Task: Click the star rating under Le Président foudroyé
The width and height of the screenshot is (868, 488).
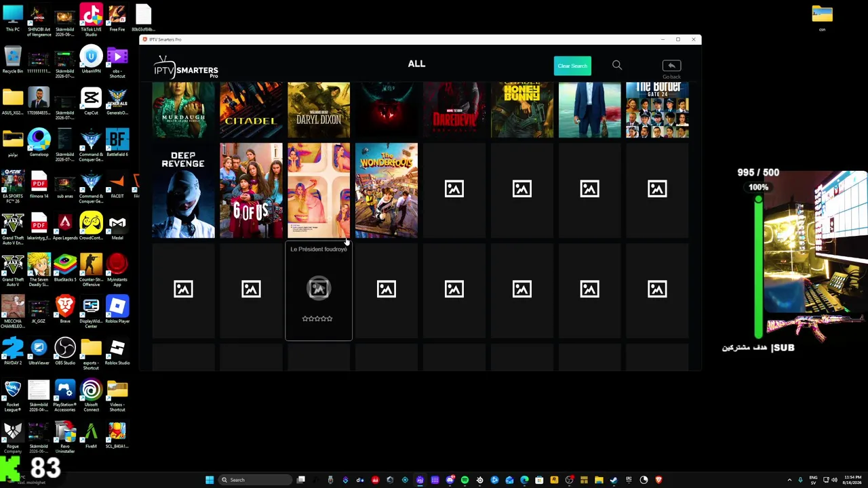Action: (317, 319)
